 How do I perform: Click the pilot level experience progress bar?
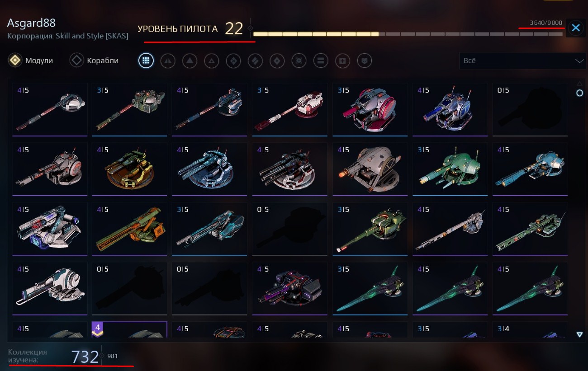pos(408,34)
